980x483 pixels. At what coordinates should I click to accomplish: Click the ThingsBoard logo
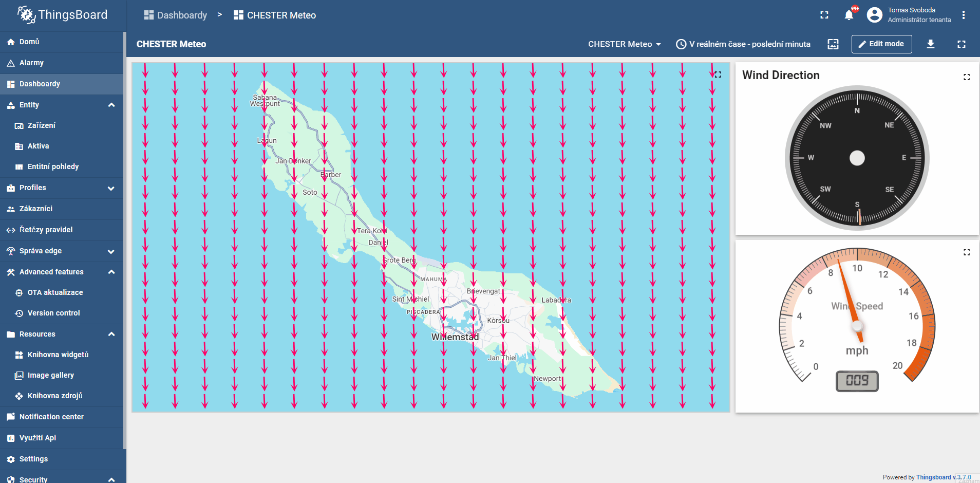coord(62,15)
